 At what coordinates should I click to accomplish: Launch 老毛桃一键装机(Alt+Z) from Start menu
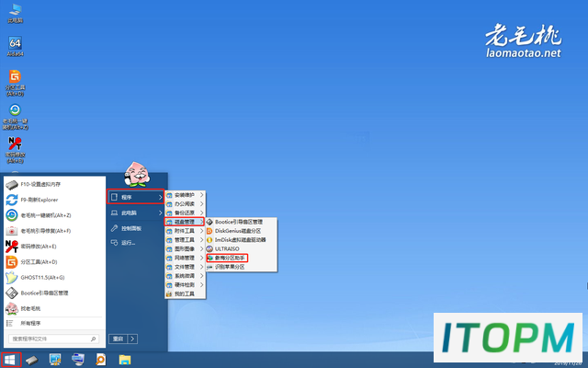54,215
